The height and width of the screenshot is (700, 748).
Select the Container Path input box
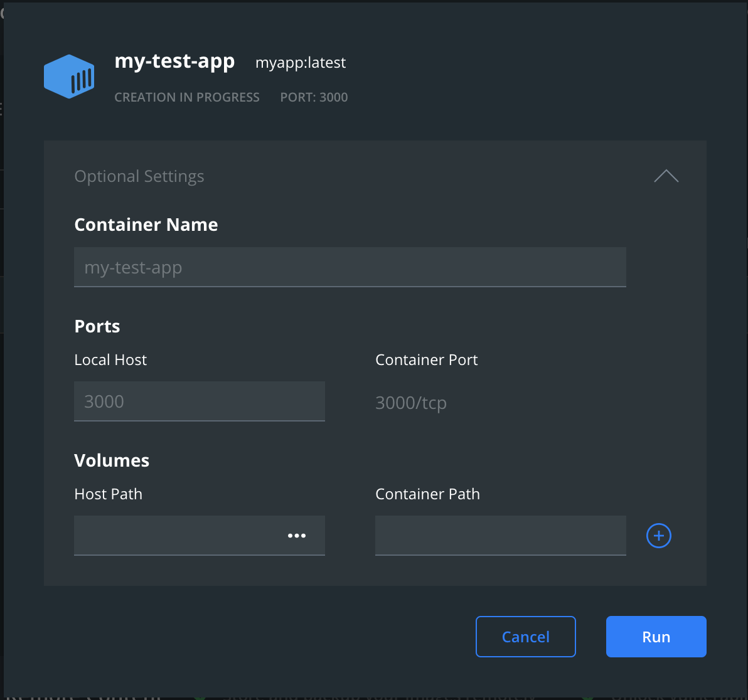pyautogui.click(x=500, y=536)
